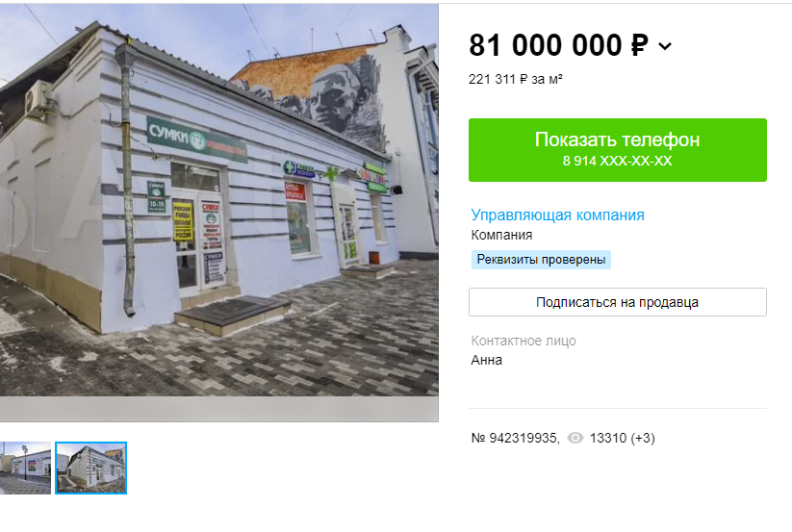The width and height of the screenshot is (792, 532).
Task: Click the eye views icon
Action: pyautogui.click(x=575, y=438)
